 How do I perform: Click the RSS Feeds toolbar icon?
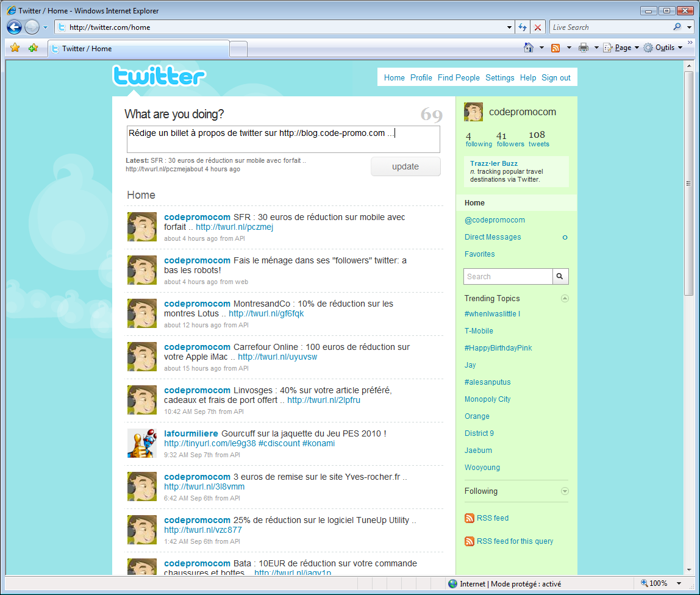click(x=555, y=48)
